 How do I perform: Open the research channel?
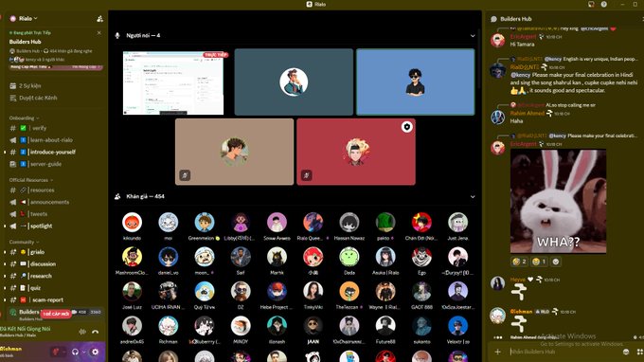(x=41, y=276)
